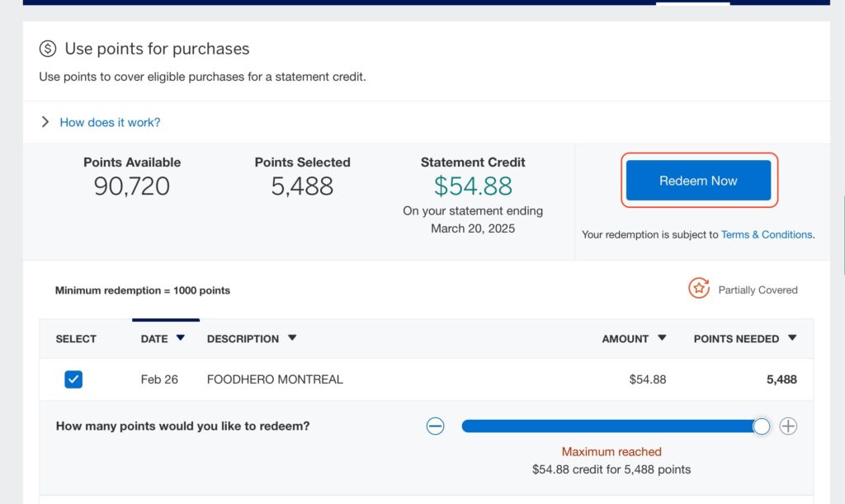Screen dimensions: 845x504
Task: Expand the How does it work chevron
Action: point(45,122)
